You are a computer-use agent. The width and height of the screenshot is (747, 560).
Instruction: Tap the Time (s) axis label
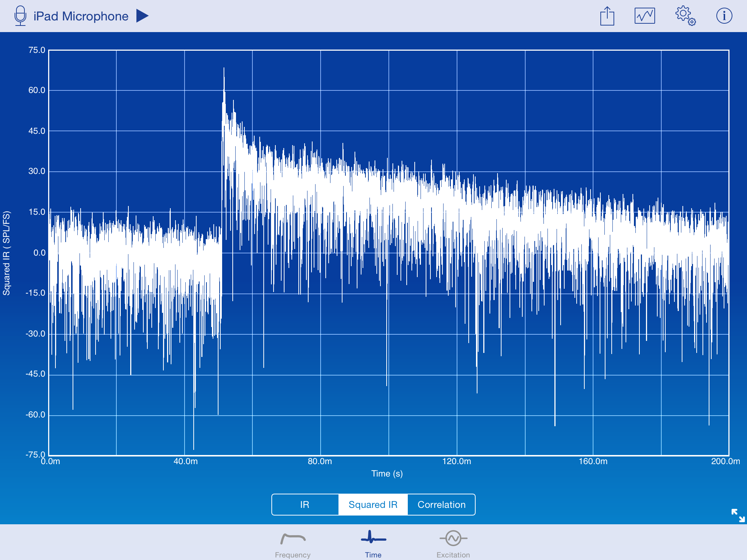(387, 474)
